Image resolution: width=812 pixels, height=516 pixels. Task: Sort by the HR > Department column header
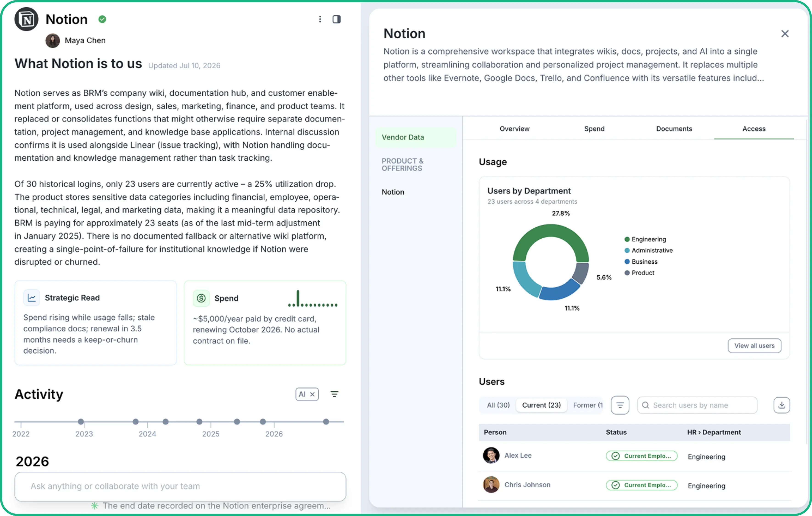coord(714,432)
